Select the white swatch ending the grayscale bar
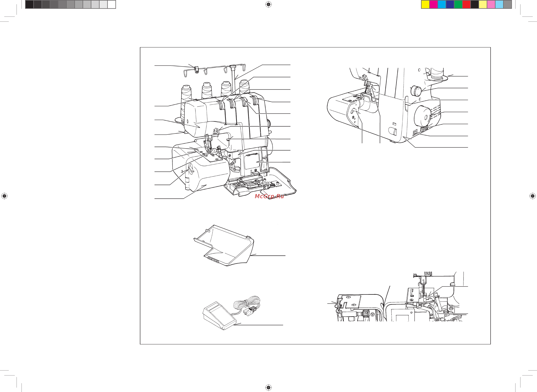Screen dimensions: 537x392 (x=111, y=5)
